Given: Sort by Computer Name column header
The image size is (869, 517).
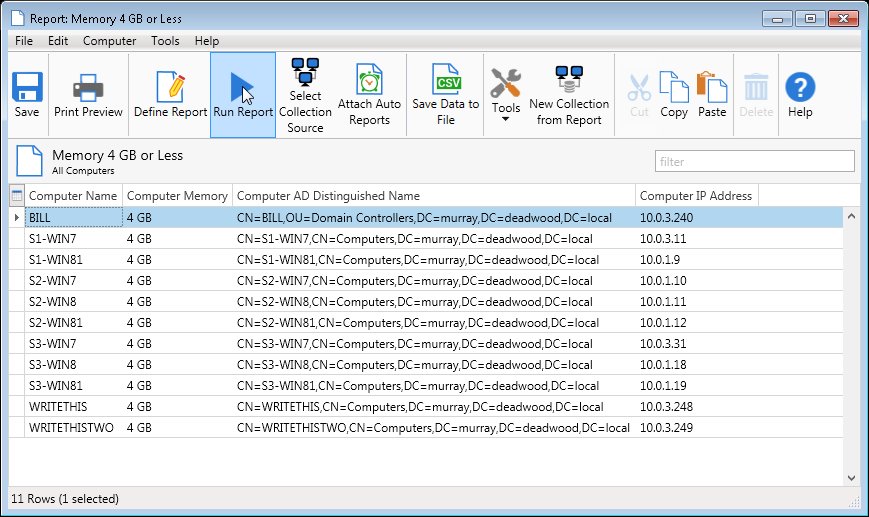Looking at the screenshot, I should tap(73, 196).
